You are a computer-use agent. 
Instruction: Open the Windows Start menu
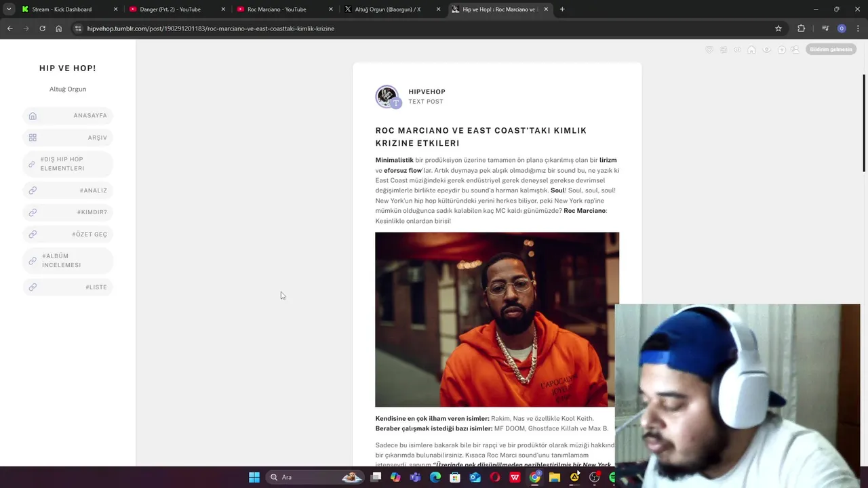[x=254, y=477]
